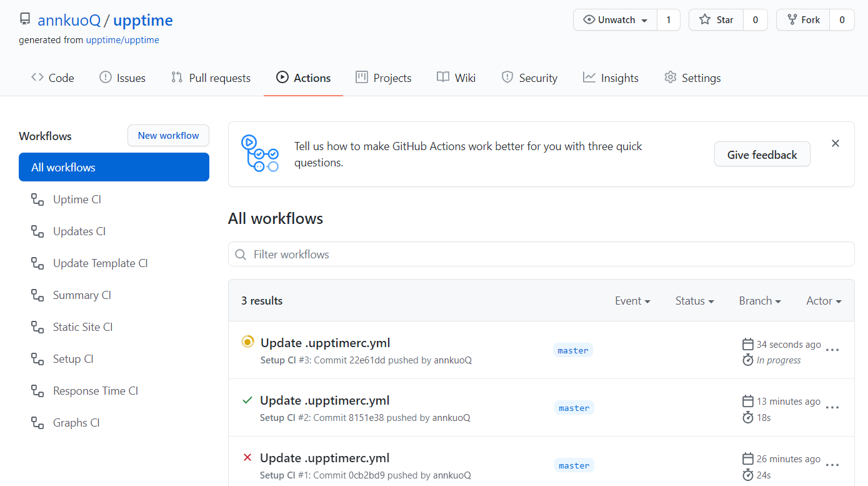Switch to the Pull requests tab

[x=211, y=78]
